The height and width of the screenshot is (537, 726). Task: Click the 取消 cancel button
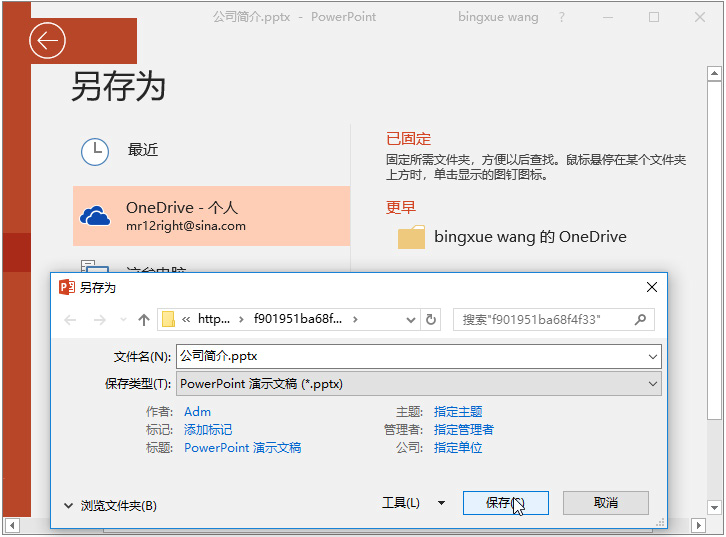(606, 503)
